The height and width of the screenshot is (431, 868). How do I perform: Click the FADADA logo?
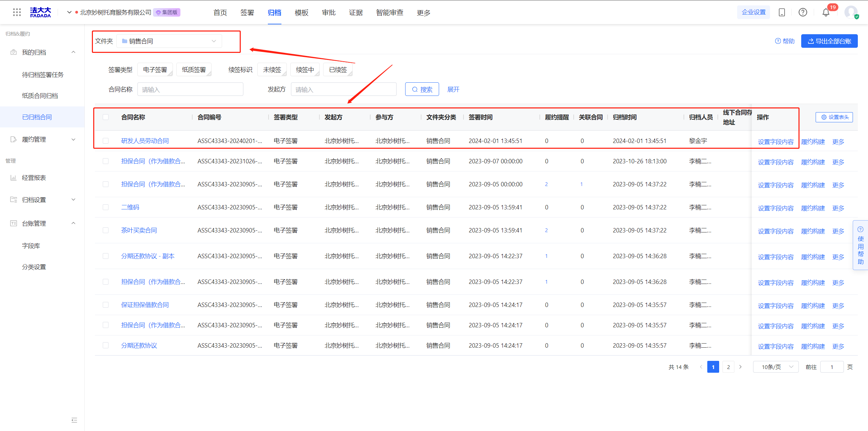(40, 13)
